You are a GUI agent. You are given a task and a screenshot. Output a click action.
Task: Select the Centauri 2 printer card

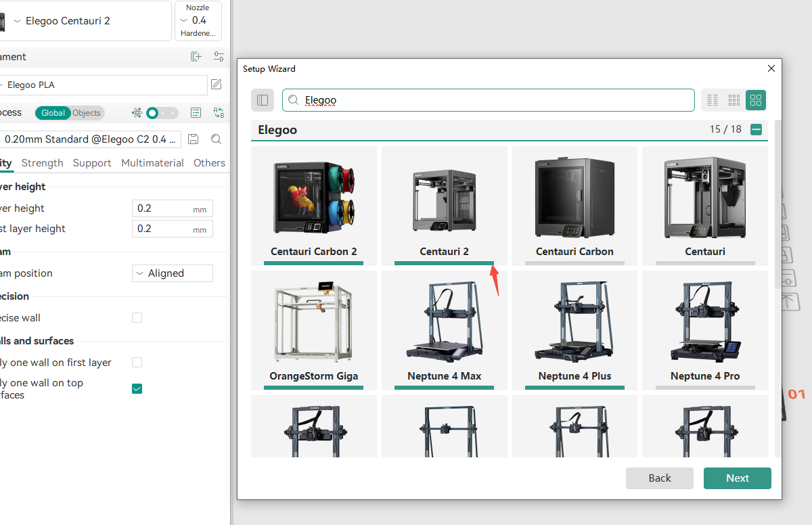[444, 206]
